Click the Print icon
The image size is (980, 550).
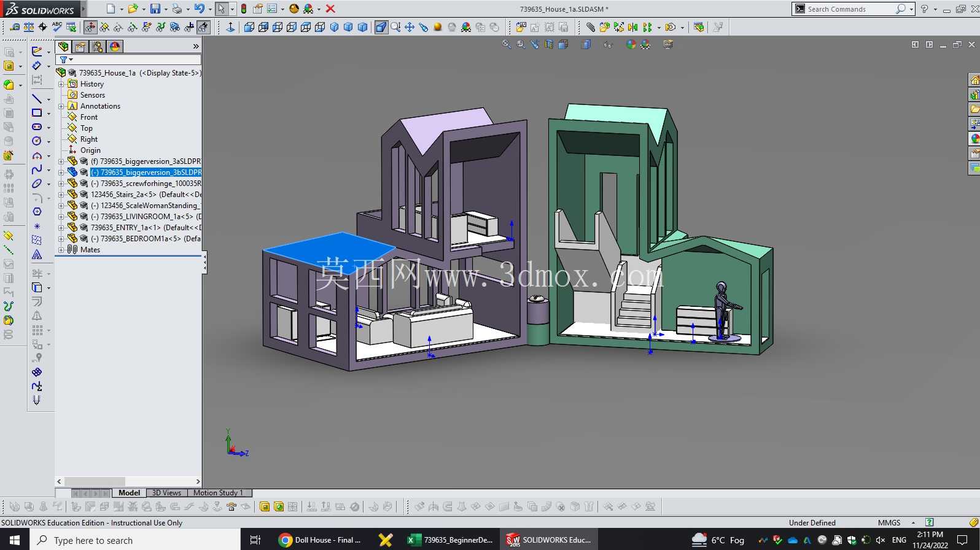[x=177, y=9]
